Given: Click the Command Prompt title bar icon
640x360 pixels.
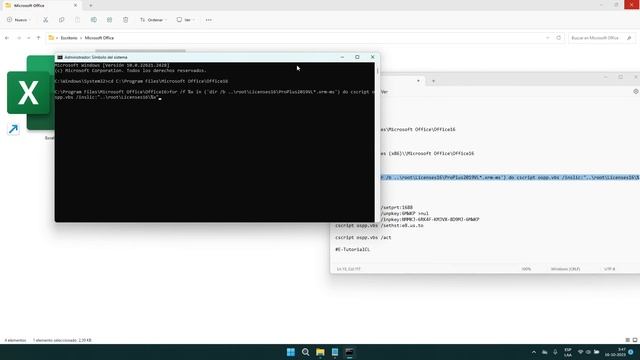Looking at the screenshot, I should click(60, 57).
